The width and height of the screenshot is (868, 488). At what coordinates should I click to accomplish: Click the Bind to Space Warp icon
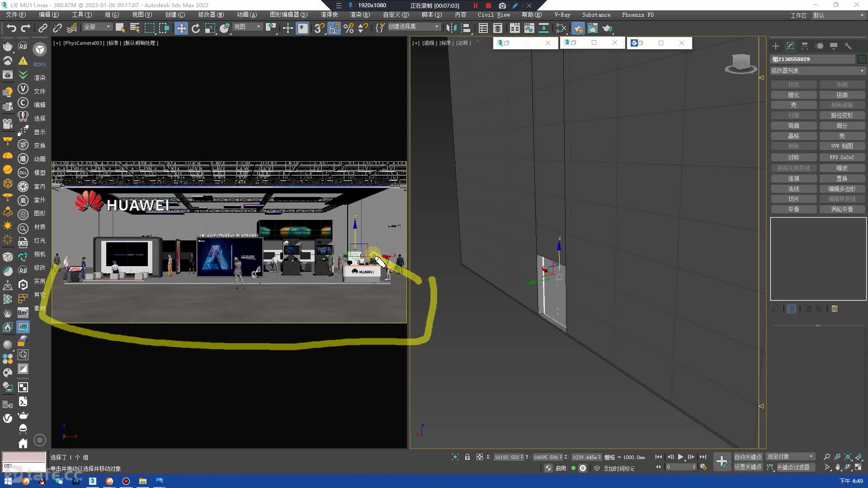72,28
